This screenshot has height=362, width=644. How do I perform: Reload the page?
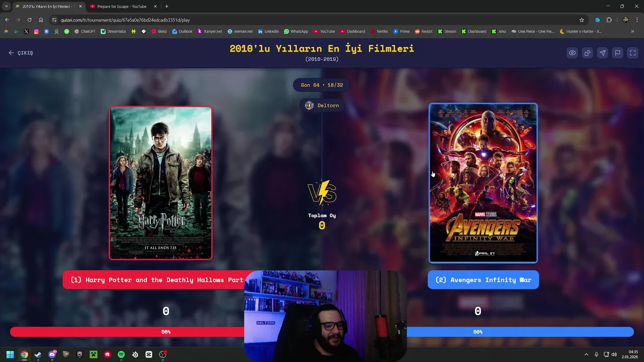pyautogui.click(x=29, y=20)
